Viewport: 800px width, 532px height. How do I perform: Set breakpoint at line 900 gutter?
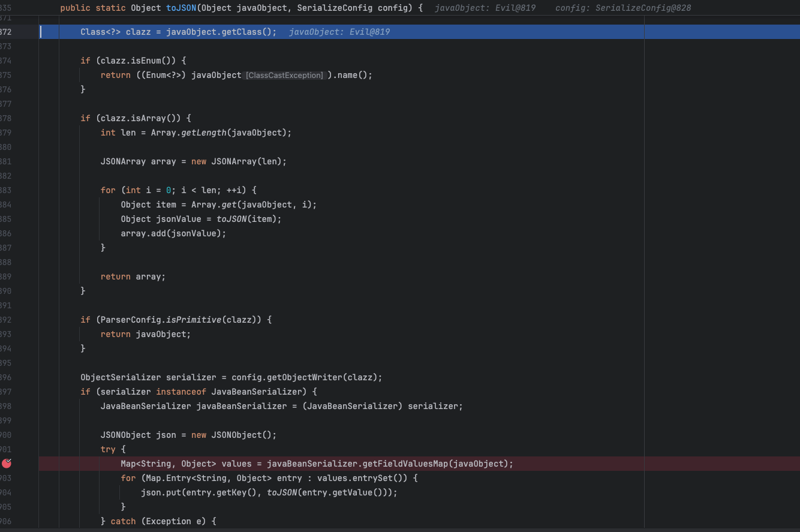6,435
